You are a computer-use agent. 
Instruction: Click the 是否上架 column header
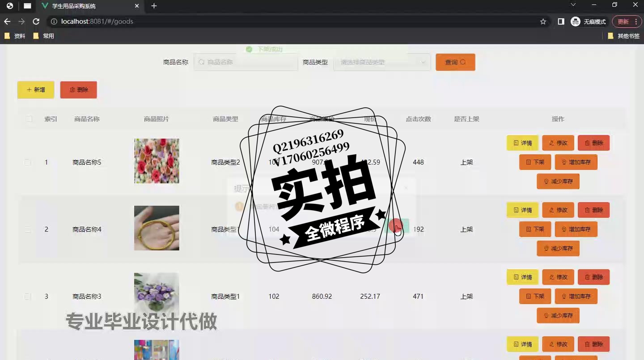point(466,119)
